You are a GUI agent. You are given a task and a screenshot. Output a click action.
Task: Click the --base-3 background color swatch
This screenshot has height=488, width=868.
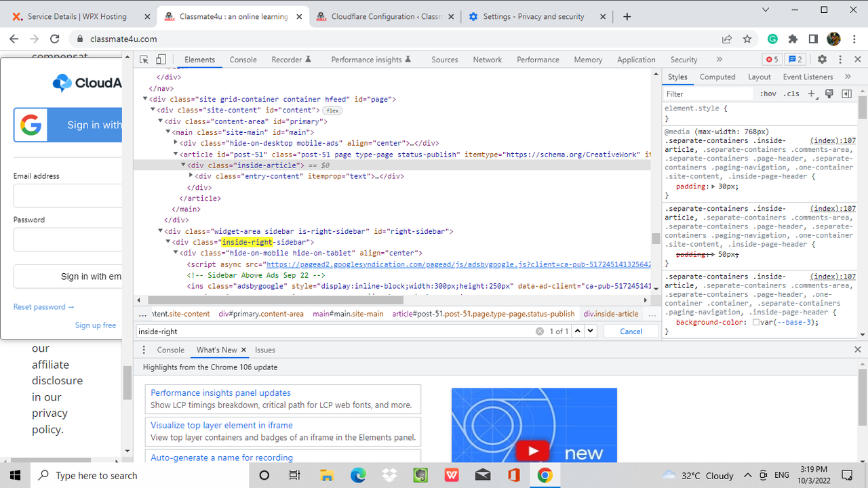[x=756, y=323]
